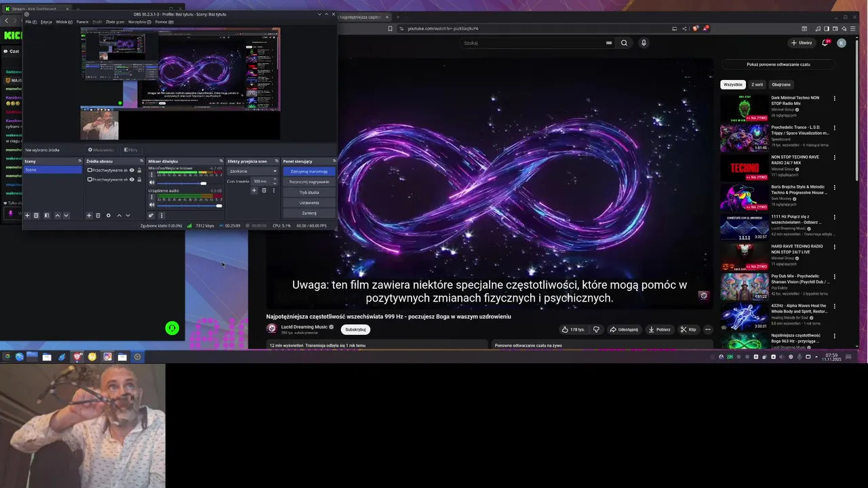Lock the first Przechwytywanie source
Image resolution: width=868 pixels, height=488 pixels.
(139, 170)
